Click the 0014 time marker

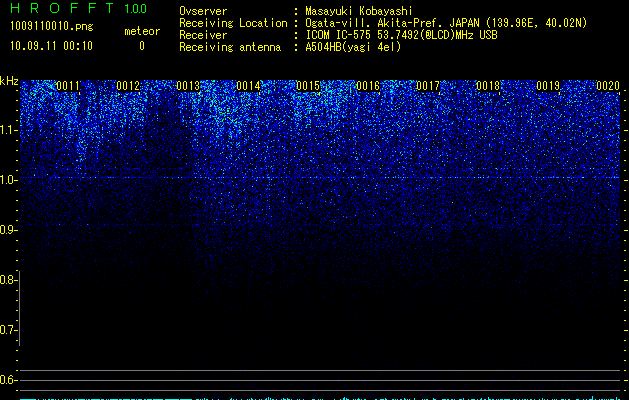[x=248, y=86]
